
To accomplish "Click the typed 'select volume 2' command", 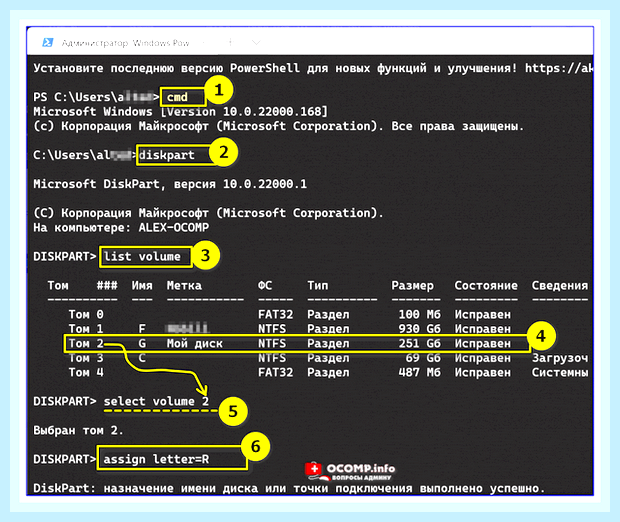I will coord(156,401).
